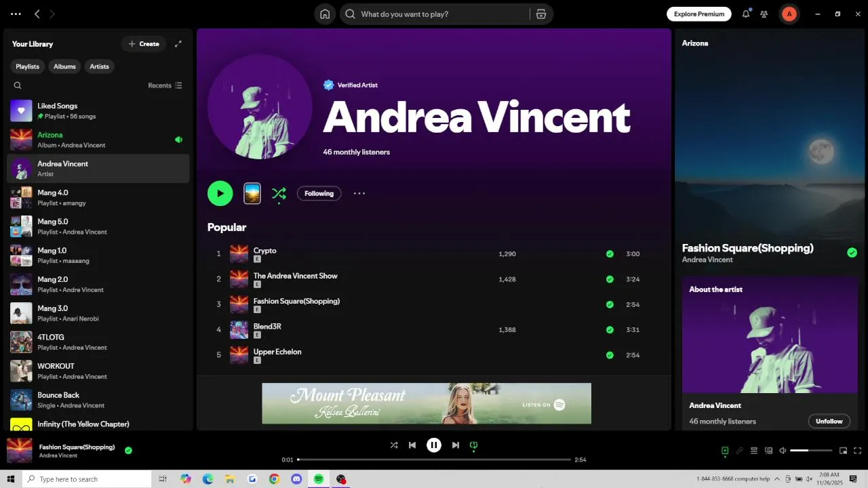The width and height of the screenshot is (868, 488).
Task: Open Windows Start menu
Action: [11, 479]
